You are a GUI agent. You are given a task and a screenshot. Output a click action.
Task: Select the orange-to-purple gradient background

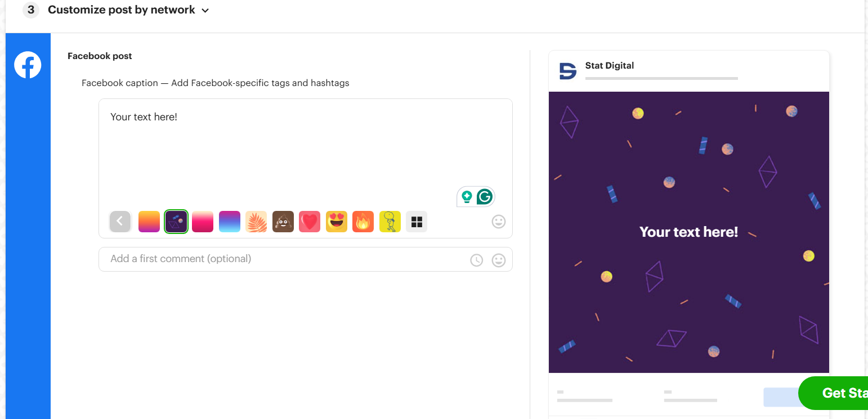149,222
